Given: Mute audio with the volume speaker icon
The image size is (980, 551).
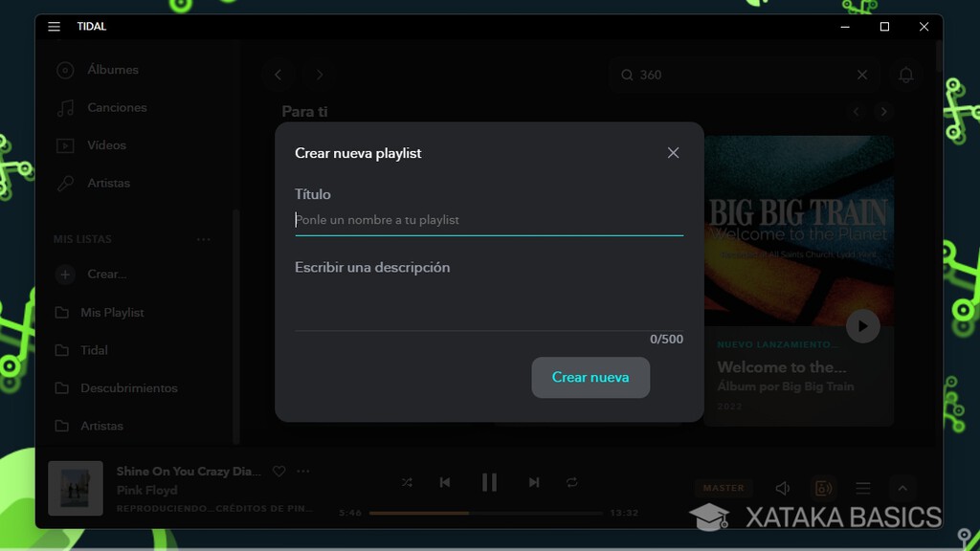Looking at the screenshot, I should (783, 489).
